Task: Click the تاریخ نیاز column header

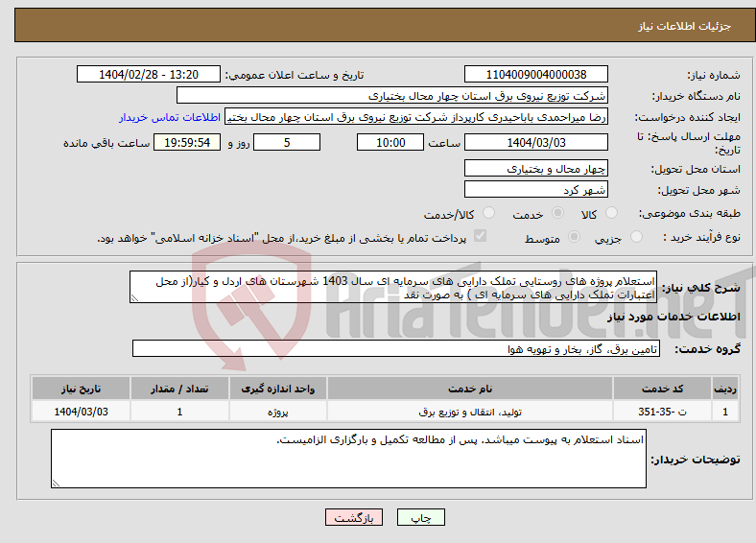Action: coord(81,389)
